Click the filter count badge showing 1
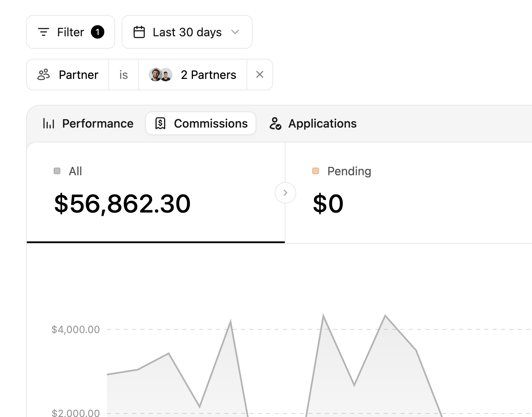The height and width of the screenshot is (417, 532). tap(98, 32)
